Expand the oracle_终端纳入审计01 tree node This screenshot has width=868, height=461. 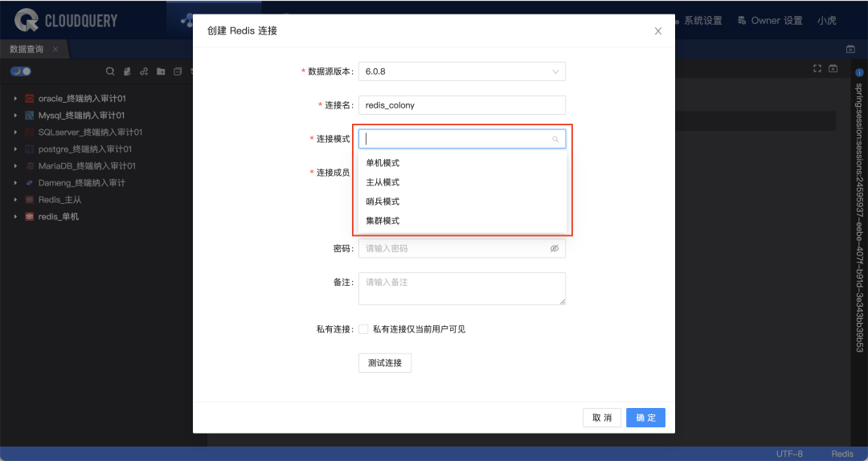point(15,99)
